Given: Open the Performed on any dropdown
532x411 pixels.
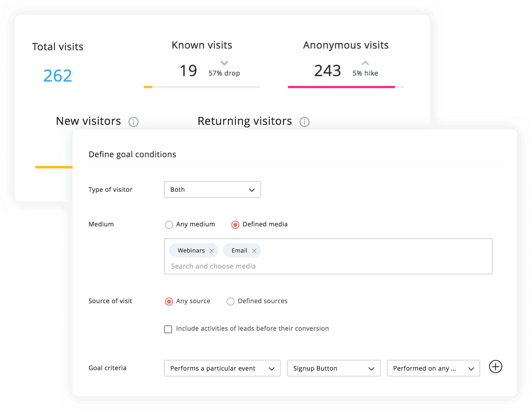Looking at the screenshot, I should pyautogui.click(x=433, y=368).
